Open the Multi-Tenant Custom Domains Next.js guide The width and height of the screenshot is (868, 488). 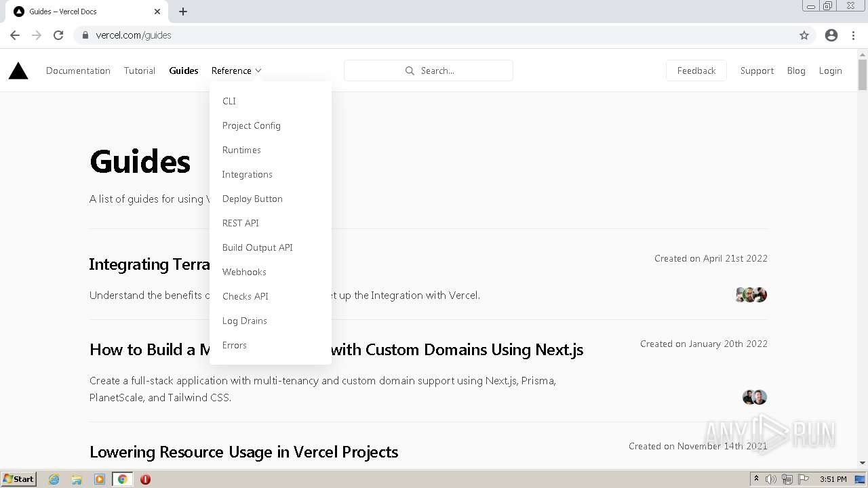click(x=336, y=350)
